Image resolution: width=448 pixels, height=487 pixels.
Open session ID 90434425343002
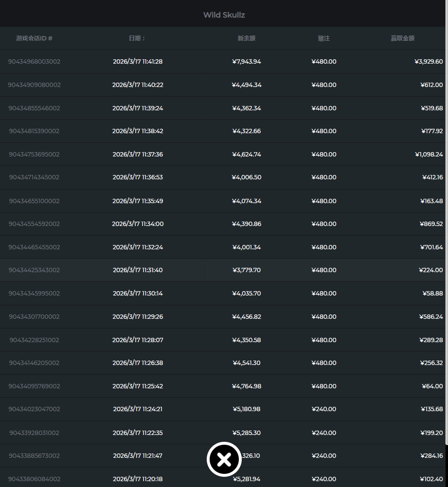point(34,270)
